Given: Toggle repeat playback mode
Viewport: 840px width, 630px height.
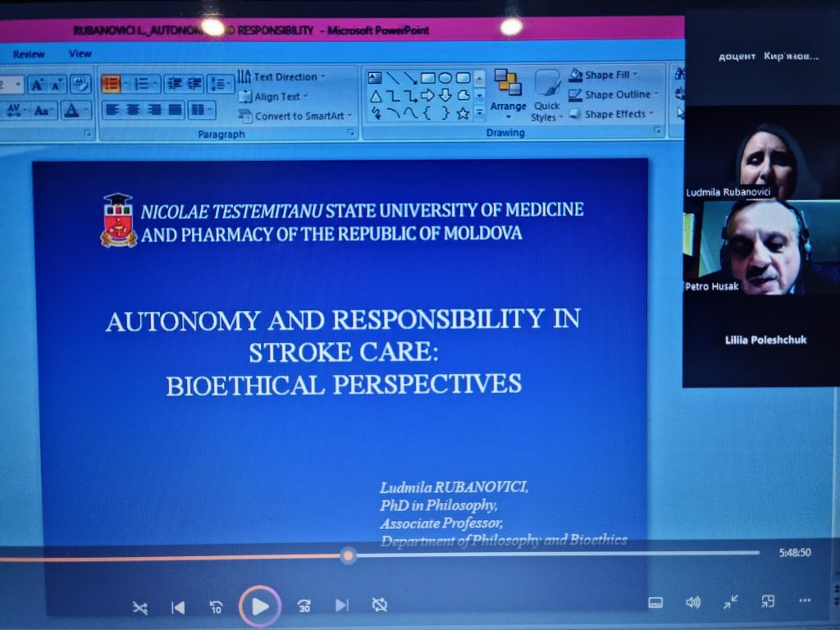Looking at the screenshot, I should coord(379,605).
